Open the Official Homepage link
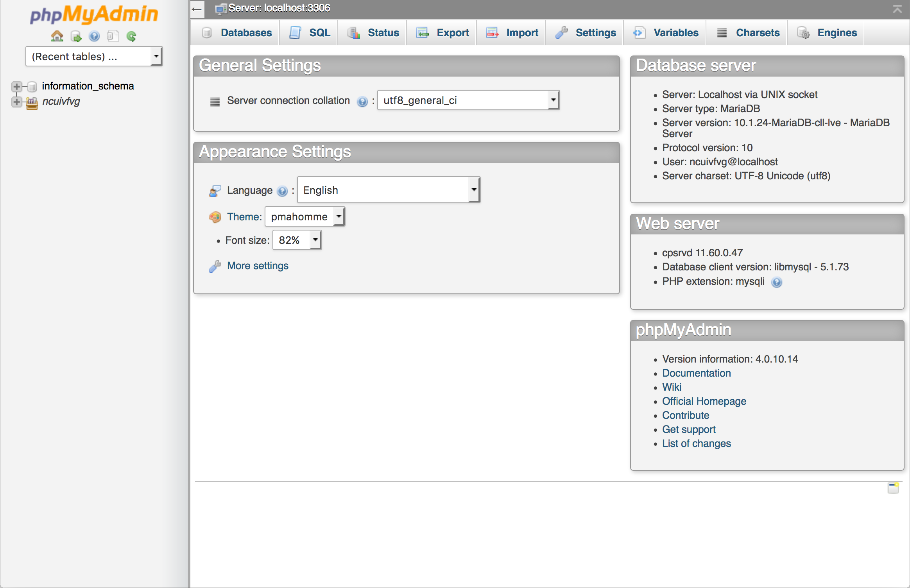 tap(704, 401)
